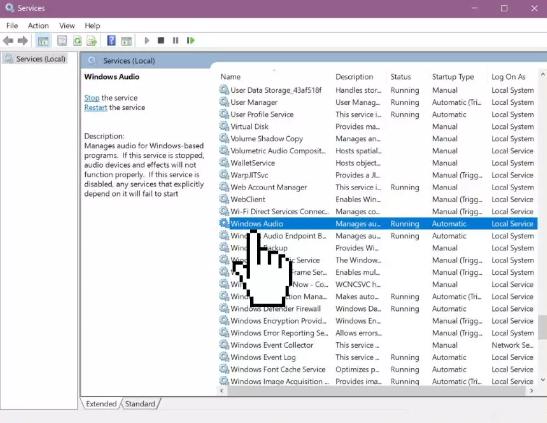Click the Restart the service link
Screen dimensions: 547x423
(x=96, y=107)
